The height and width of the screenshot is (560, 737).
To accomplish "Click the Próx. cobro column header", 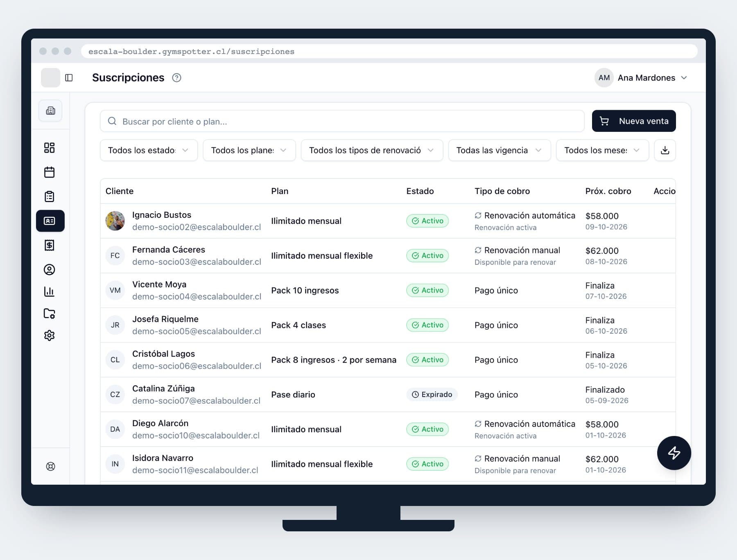I will pos(608,191).
